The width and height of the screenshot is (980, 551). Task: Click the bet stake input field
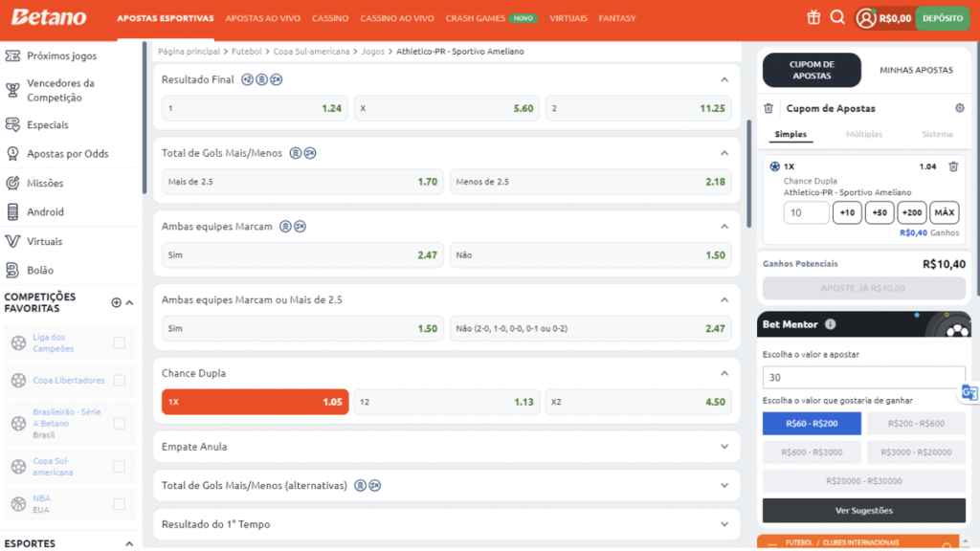(x=806, y=212)
